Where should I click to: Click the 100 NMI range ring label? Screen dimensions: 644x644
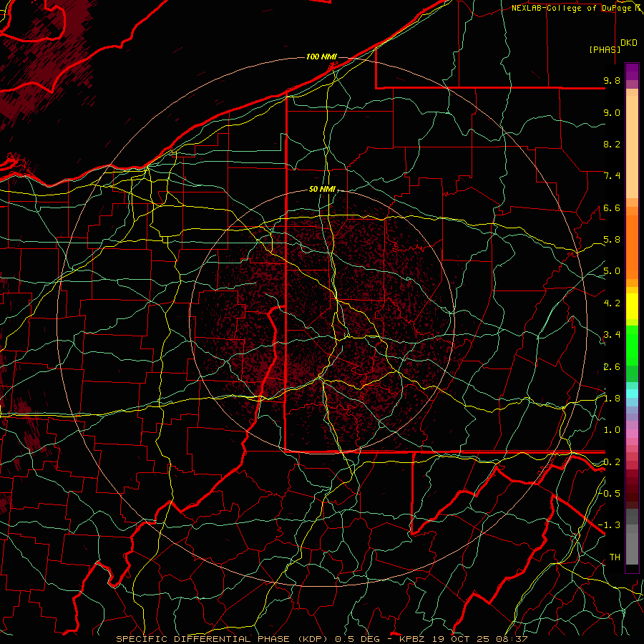(x=321, y=57)
